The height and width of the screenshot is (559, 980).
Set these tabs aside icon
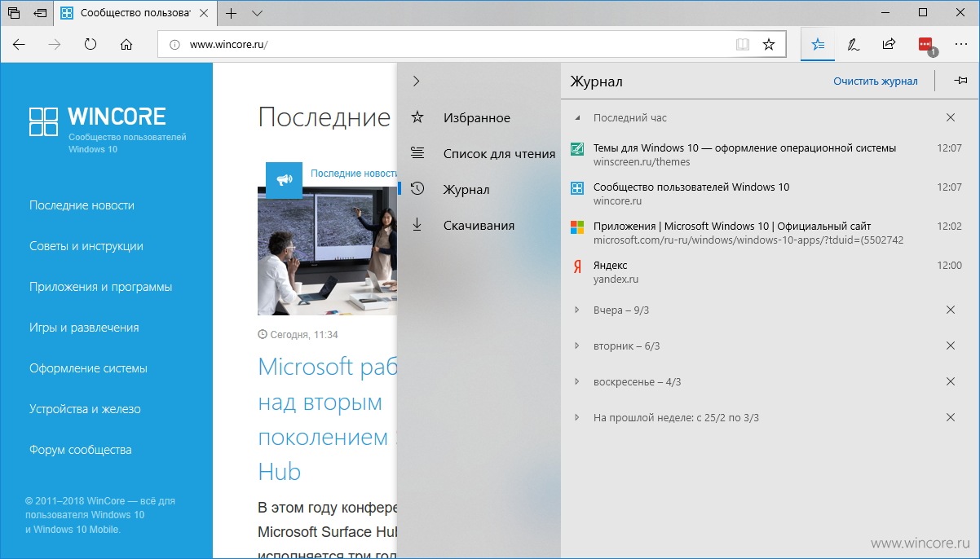[40, 13]
